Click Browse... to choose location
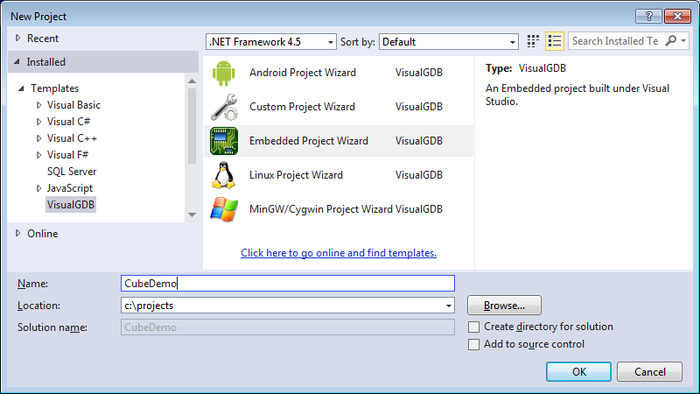The width and height of the screenshot is (700, 394). [x=504, y=306]
